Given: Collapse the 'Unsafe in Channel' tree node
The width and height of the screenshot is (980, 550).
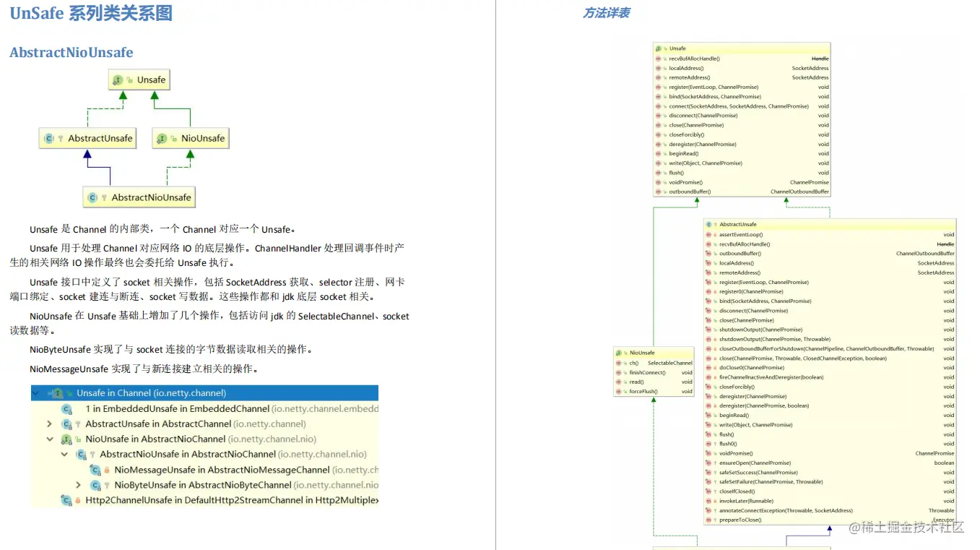Looking at the screenshot, I should pos(35,393).
